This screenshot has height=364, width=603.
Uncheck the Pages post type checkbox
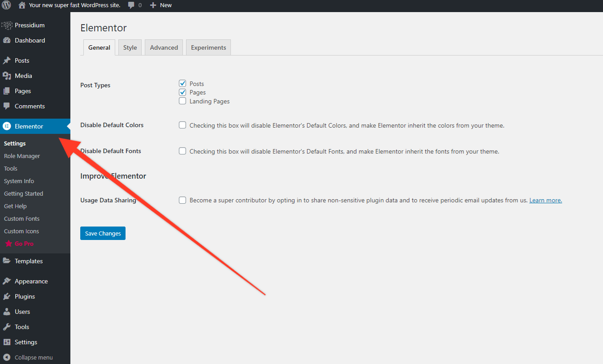182,92
